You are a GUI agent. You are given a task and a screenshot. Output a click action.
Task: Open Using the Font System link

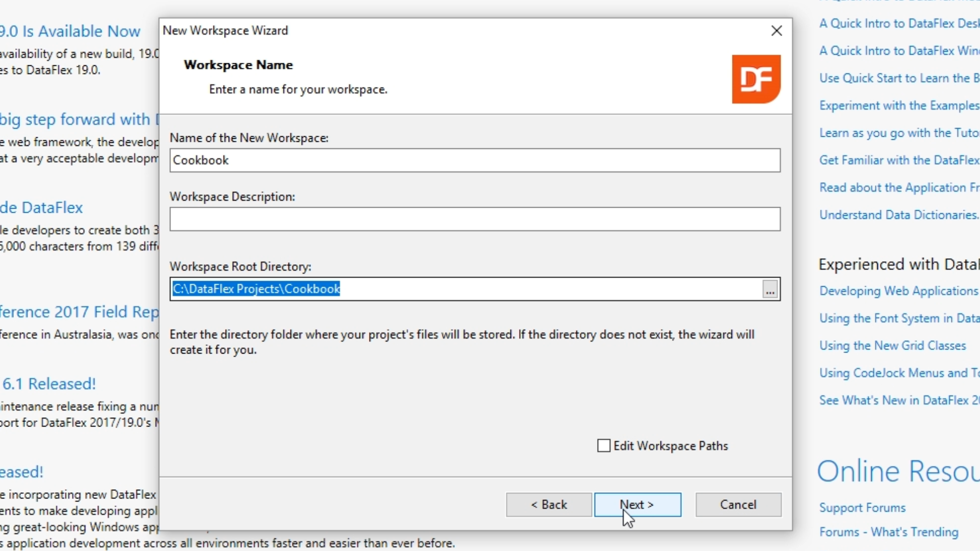point(898,318)
